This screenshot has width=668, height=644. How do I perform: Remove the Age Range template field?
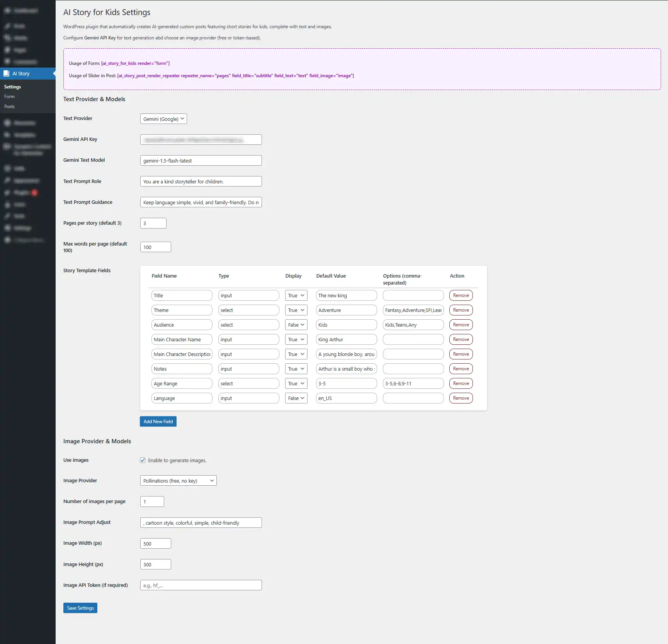(461, 383)
